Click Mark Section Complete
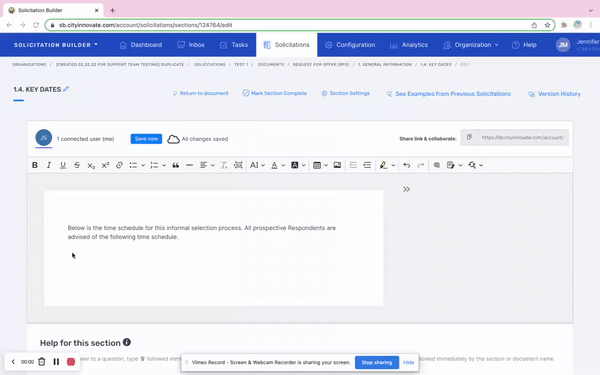Viewport: 600px width, 375px height. click(274, 93)
